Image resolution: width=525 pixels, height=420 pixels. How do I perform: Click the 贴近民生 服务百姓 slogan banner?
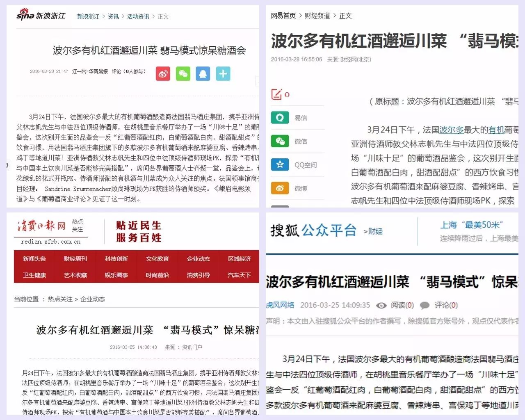pos(139,231)
